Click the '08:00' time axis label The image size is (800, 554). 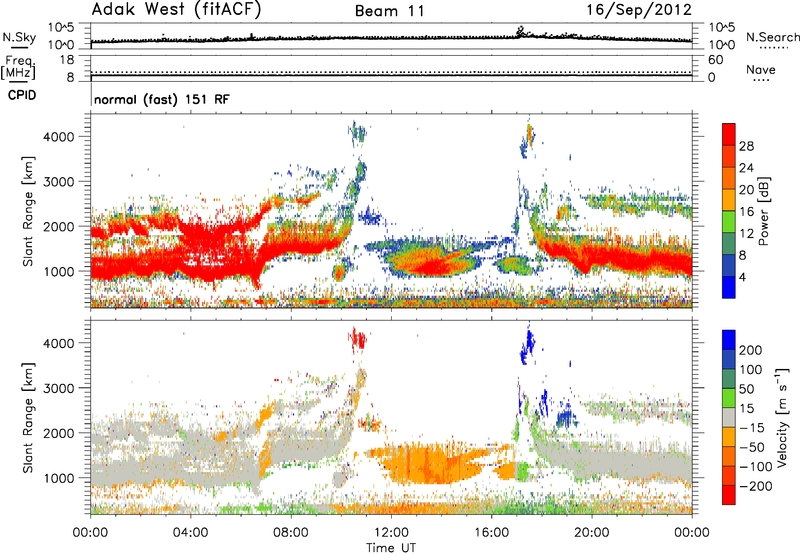(x=291, y=533)
